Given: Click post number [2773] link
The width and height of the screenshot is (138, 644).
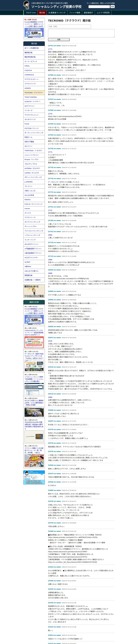Looking at the screenshot, I should pyautogui.click(x=51, y=192).
